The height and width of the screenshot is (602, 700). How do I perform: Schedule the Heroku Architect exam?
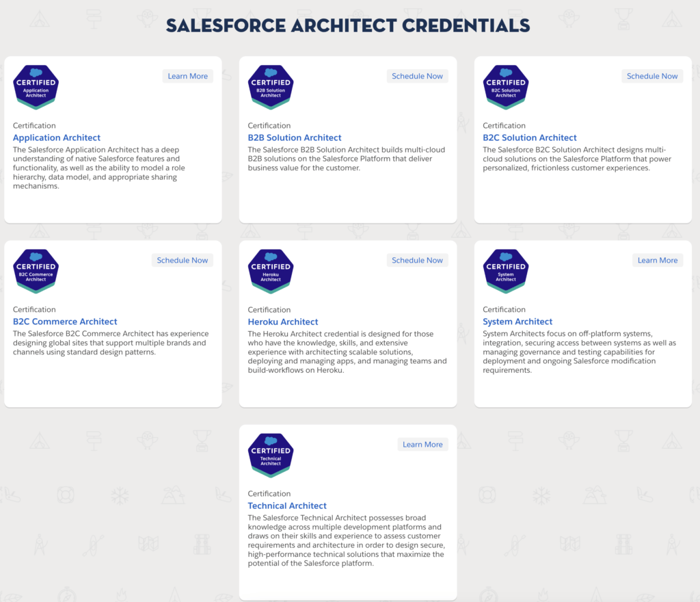coord(418,261)
